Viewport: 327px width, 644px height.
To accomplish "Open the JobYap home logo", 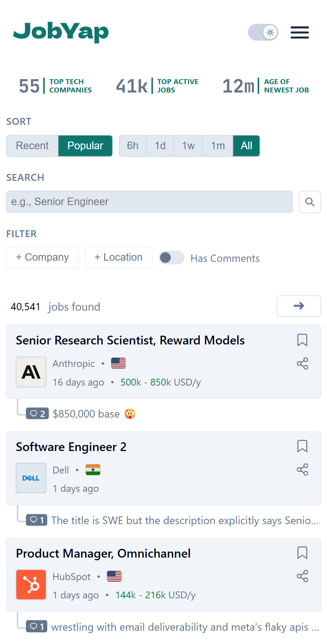I will click(x=61, y=32).
